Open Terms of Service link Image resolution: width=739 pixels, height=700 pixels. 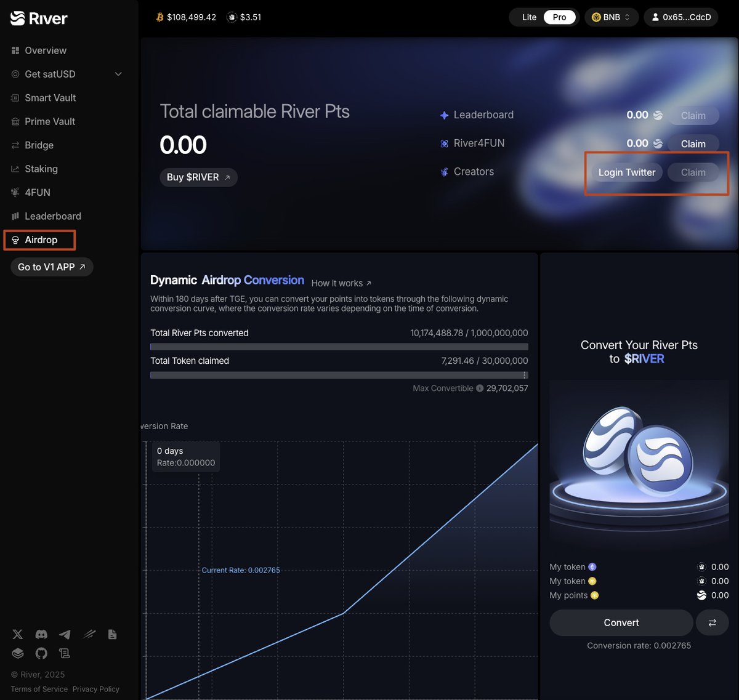point(39,689)
